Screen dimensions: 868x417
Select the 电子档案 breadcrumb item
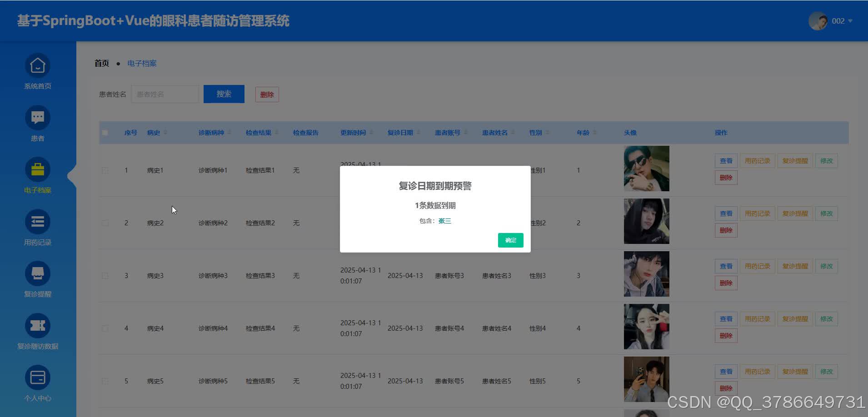point(141,63)
